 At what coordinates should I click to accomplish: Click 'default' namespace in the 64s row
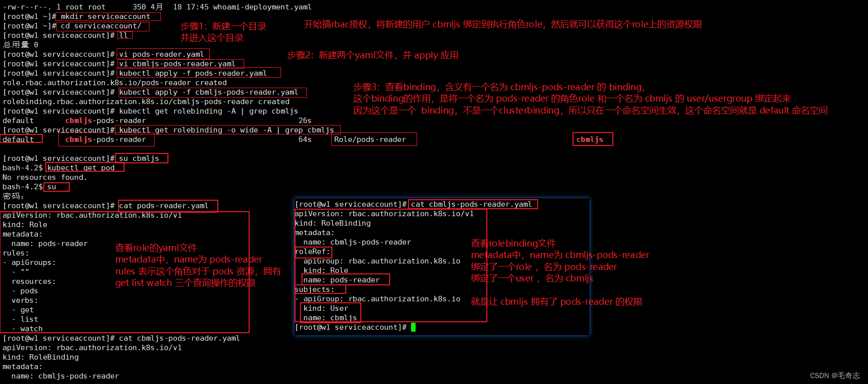18,139
